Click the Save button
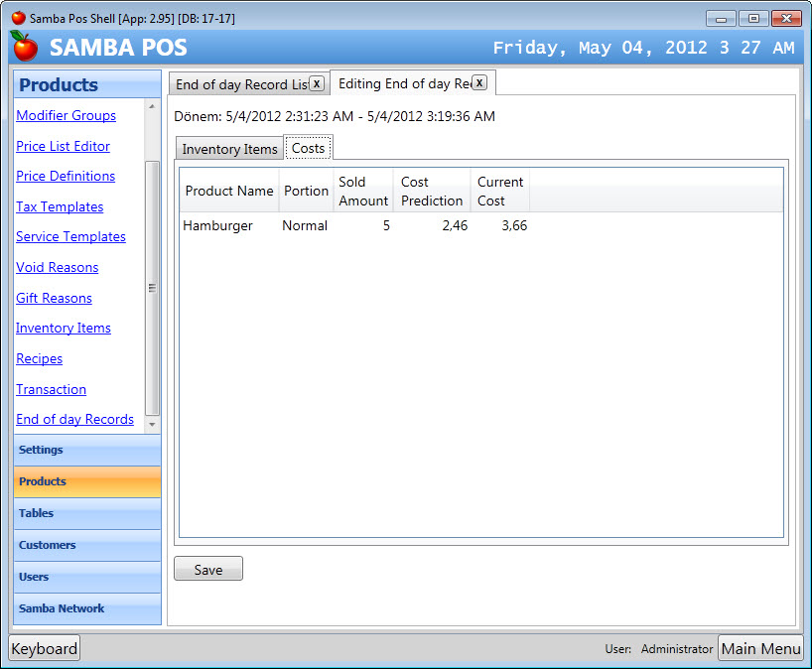Viewport: 812px width, 669px height. pos(208,569)
